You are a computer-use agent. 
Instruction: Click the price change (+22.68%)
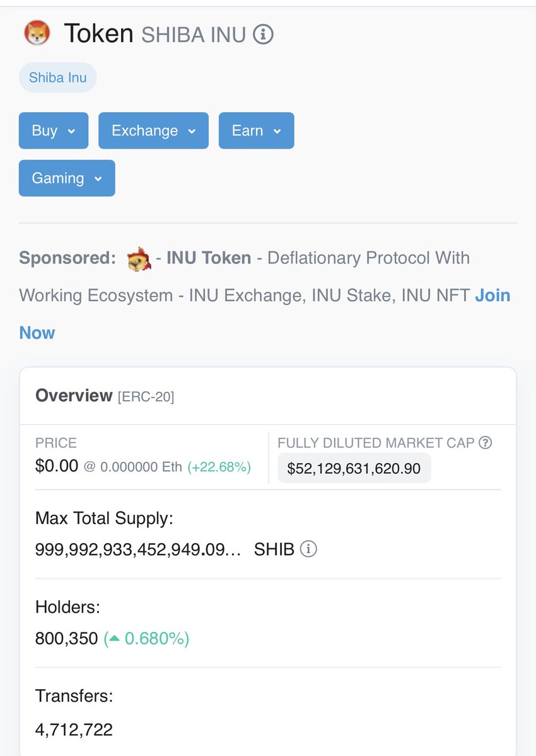(219, 467)
